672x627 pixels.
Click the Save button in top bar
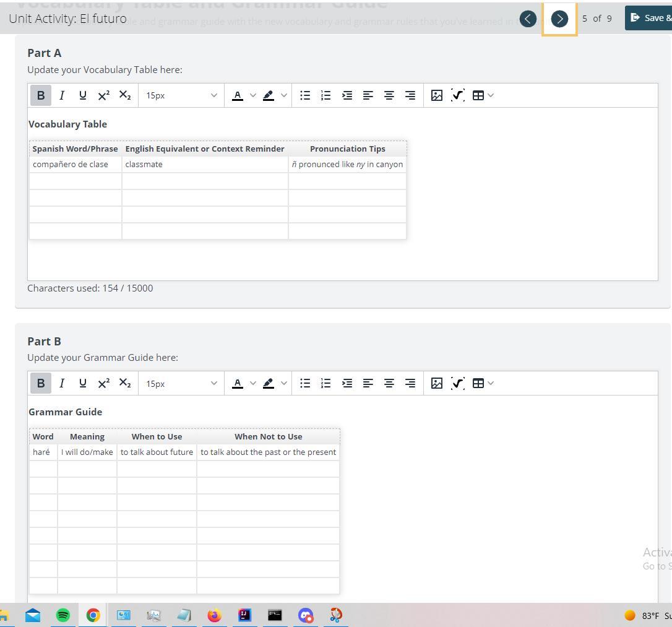pyautogui.click(x=648, y=18)
